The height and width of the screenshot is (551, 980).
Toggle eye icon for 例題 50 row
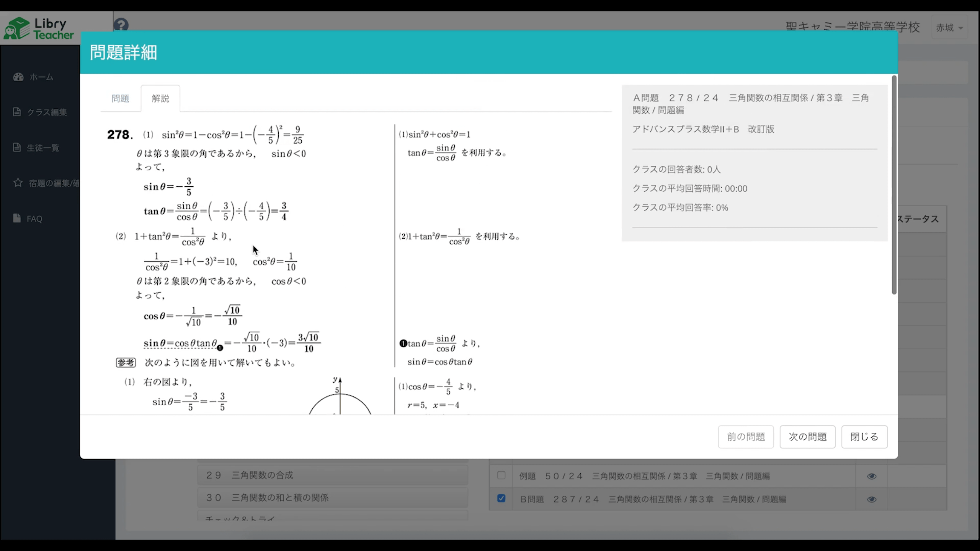point(872,476)
